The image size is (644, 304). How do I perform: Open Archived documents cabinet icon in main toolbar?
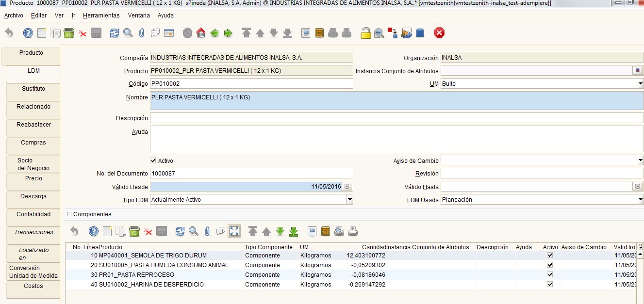[x=319, y=33]
